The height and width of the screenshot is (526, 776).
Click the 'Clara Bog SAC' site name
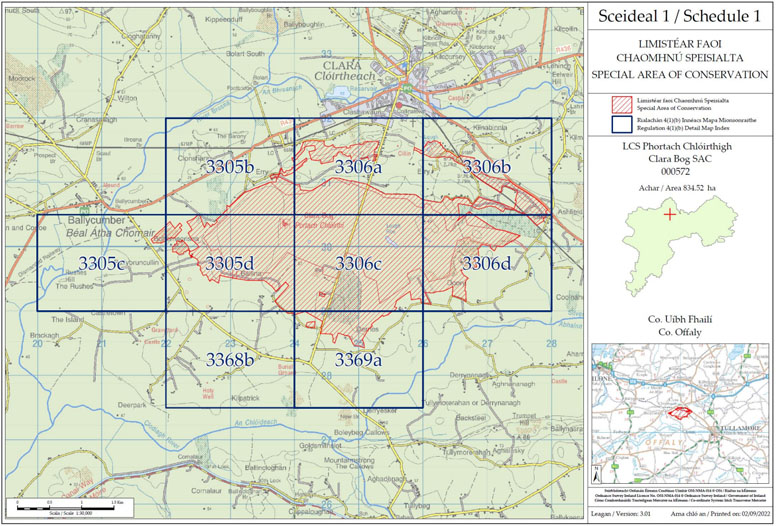679,159
